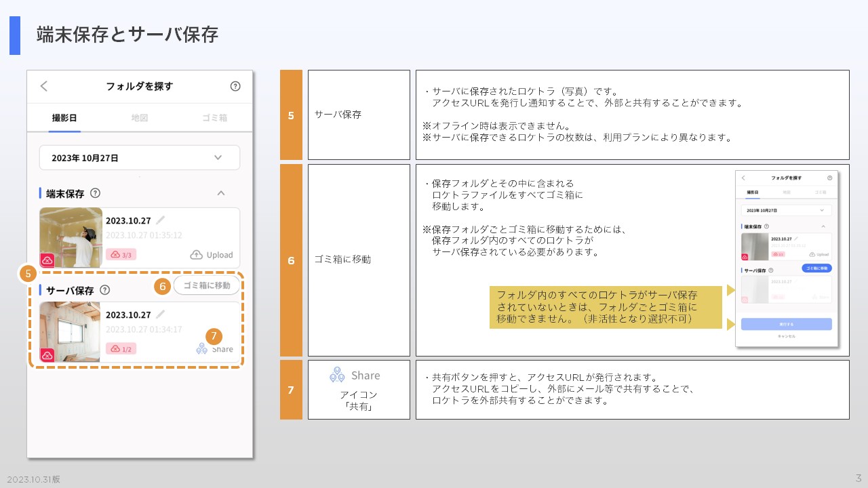Collapse 端末保存 chevron in small mockup
Viewport: 868px width, 488px height.
tap(823, 226)
